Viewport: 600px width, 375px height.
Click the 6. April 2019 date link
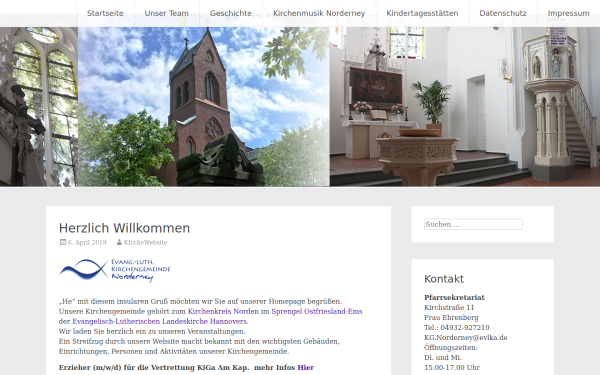click(x=87, y=242)
